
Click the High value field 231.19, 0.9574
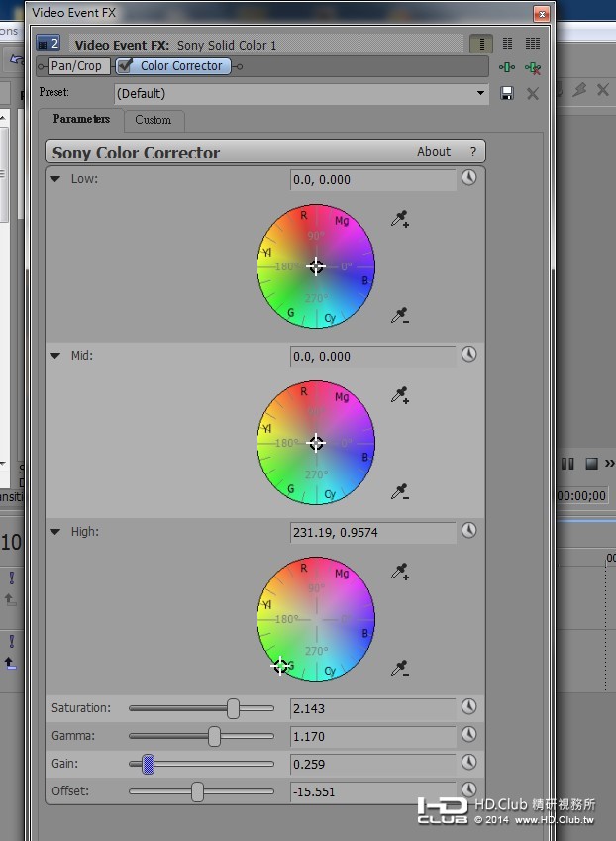click(x=373, y=533)
